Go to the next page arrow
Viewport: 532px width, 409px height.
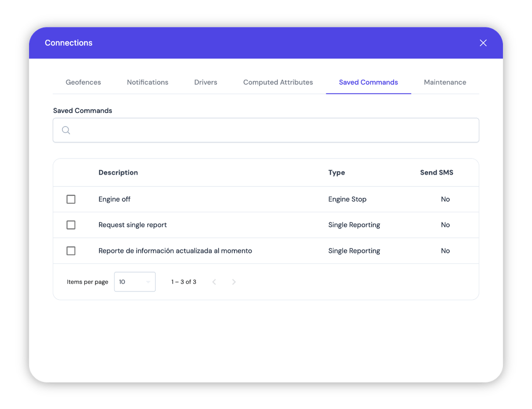(234, 282)
